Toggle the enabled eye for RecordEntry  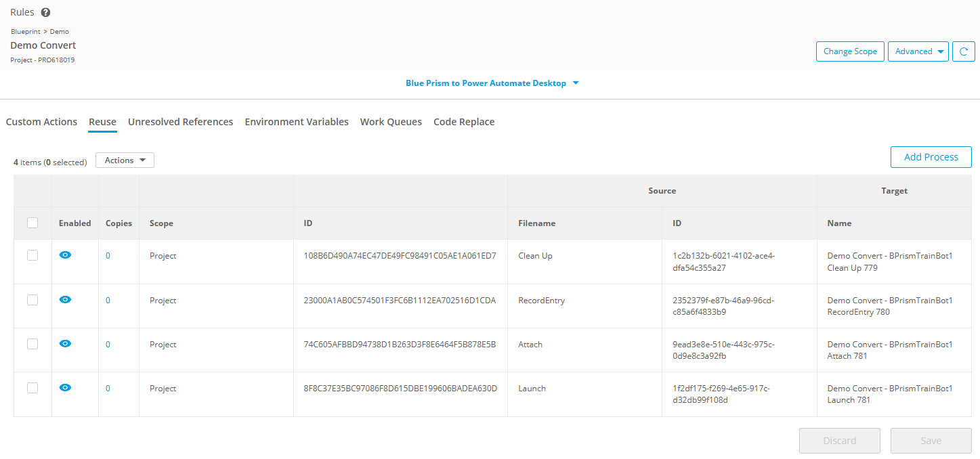[65, 299]
